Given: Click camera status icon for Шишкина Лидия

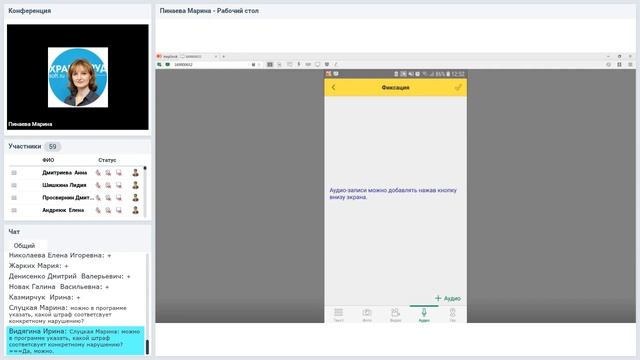Looking at the screenshot, I should pyautogui.click(x=108, y=185).
